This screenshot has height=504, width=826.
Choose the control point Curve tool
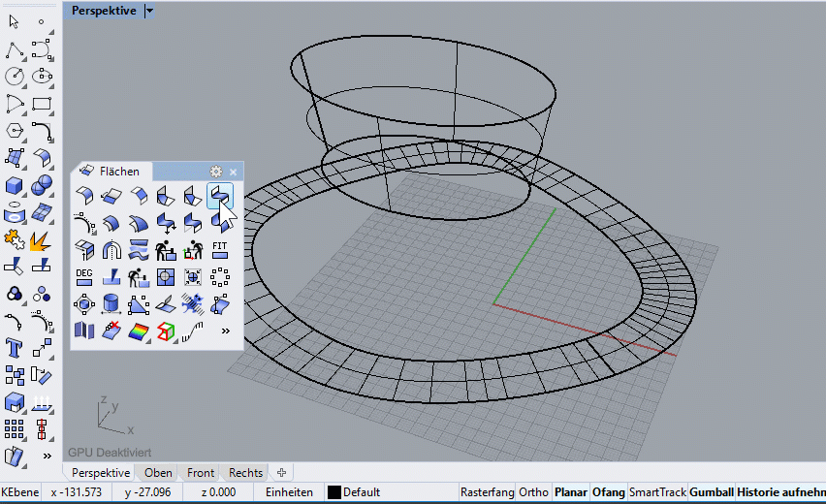[42, 50]
